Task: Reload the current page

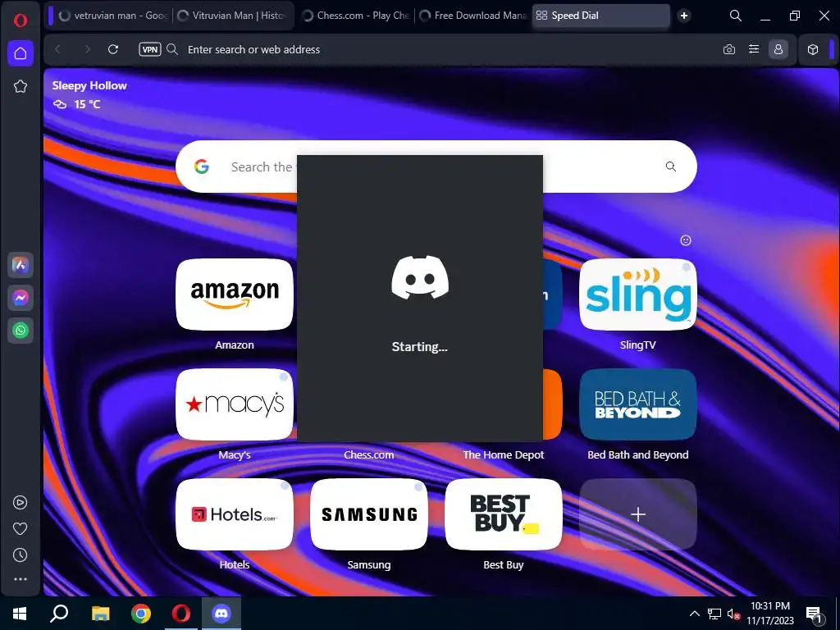Action: (113, 49)
